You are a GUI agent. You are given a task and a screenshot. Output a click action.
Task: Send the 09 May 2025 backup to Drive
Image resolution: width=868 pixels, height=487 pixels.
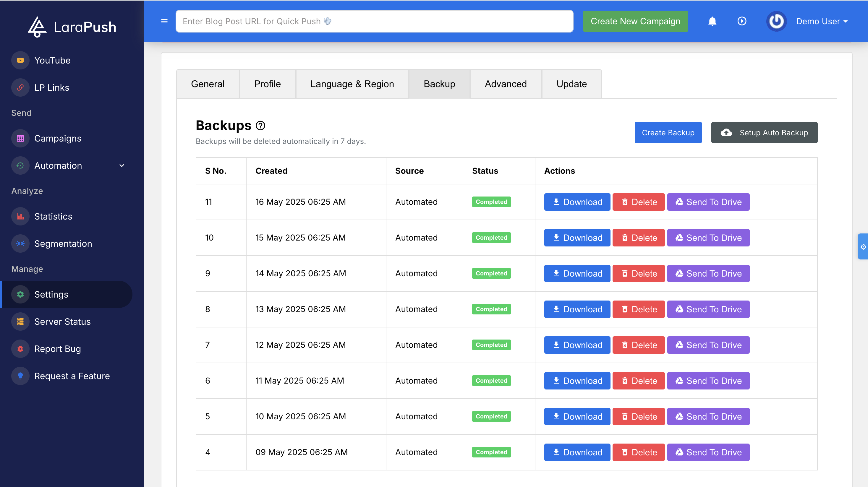coord(708,452)
